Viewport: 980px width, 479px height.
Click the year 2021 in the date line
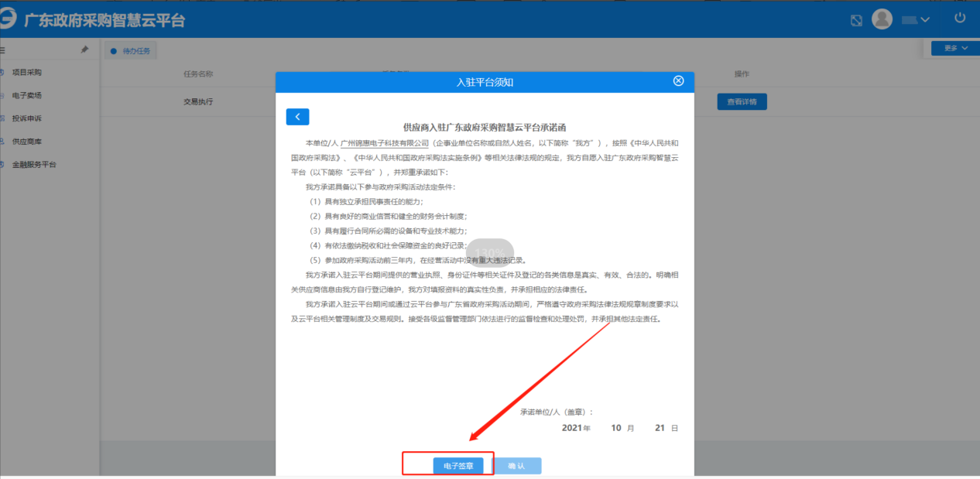tap(571, 428)
